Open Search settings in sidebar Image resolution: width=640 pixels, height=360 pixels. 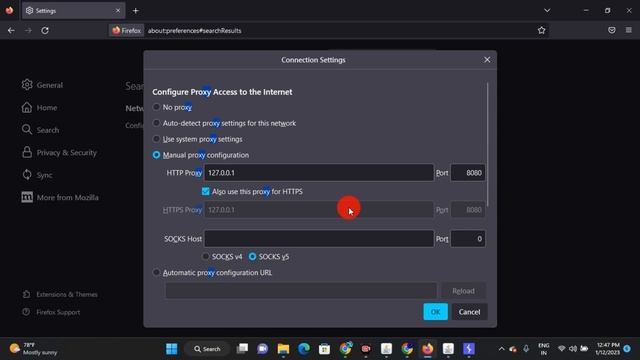40,130
